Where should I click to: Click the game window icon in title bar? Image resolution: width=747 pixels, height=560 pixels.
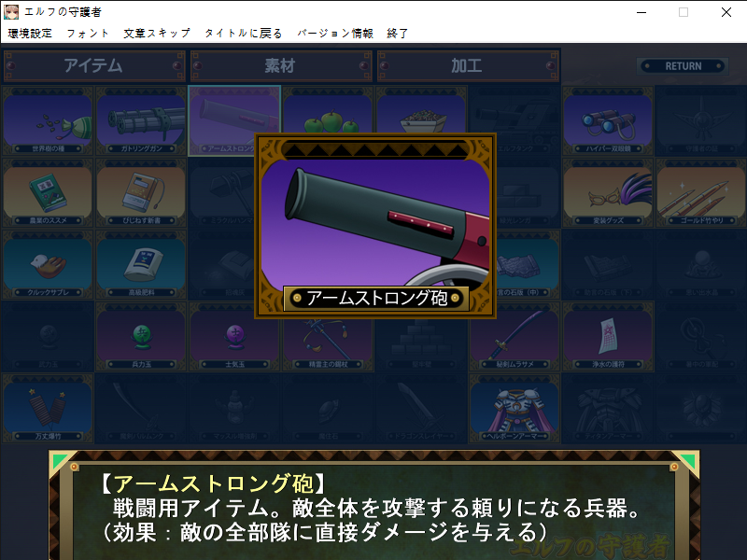point(11,12)
